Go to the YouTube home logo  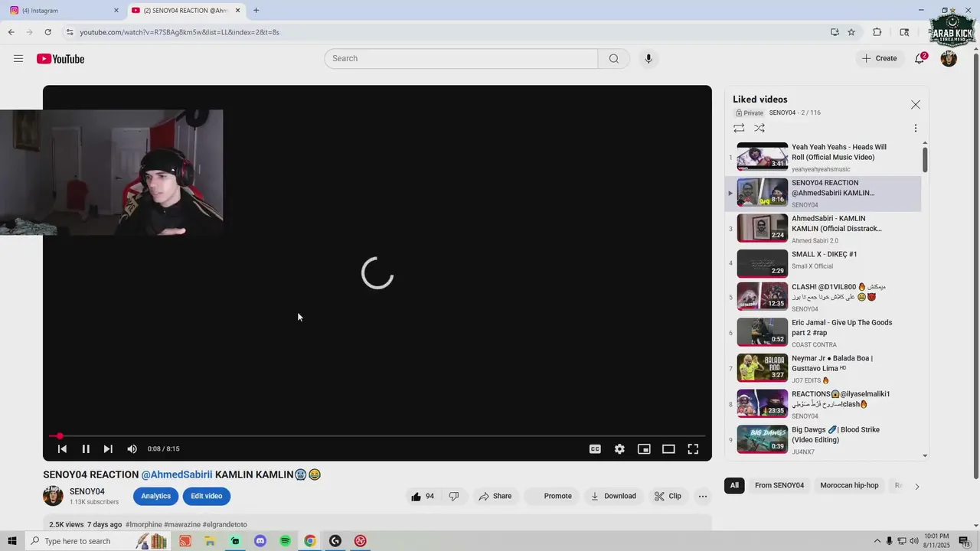pyautogui.click(x=60, y=59)
